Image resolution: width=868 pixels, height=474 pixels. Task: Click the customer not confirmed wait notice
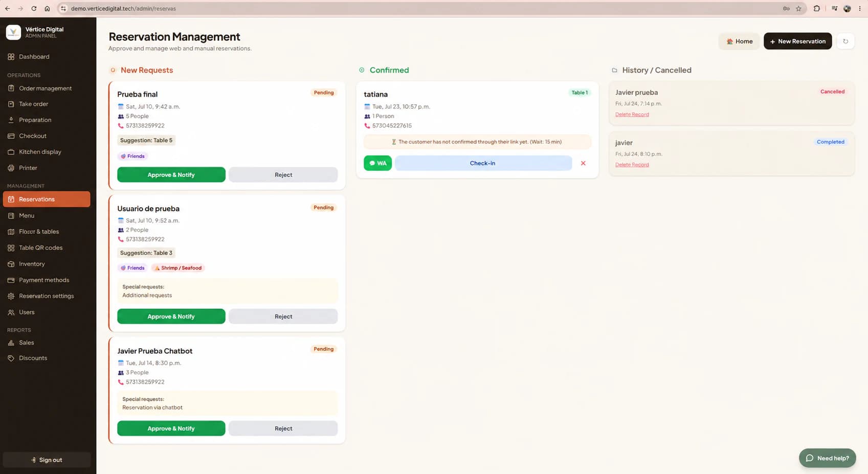(x=477, y=142)
